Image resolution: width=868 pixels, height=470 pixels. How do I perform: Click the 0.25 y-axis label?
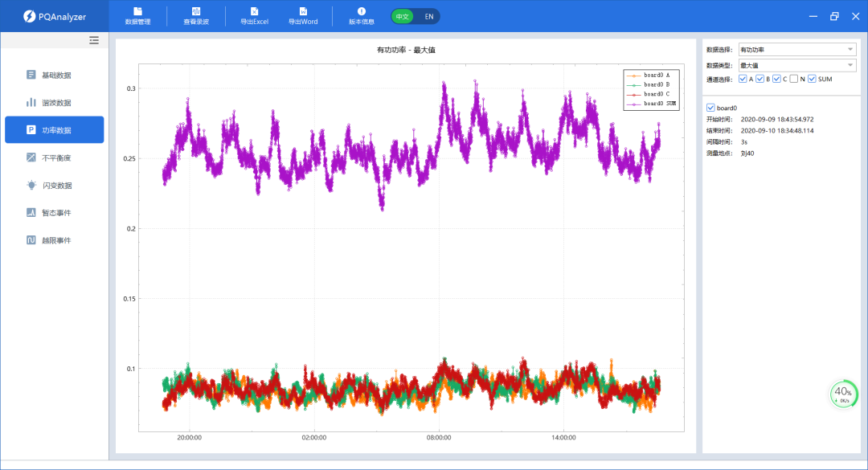pos(129,159)
